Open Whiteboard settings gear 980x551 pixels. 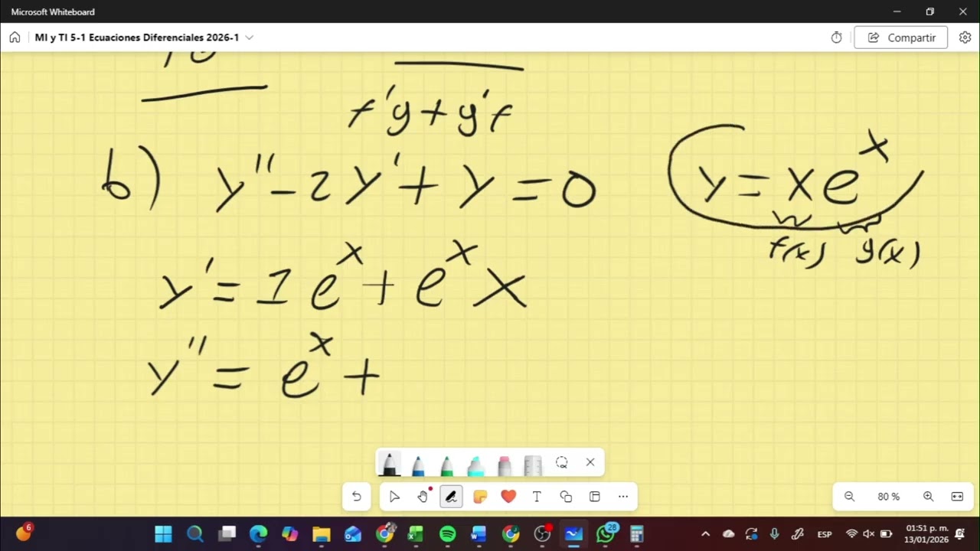click(965, 37)
